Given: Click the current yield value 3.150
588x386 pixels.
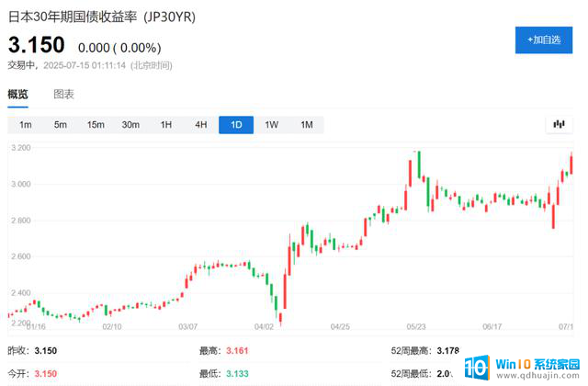Looking at the screenshot, I should tap(37, 45).
